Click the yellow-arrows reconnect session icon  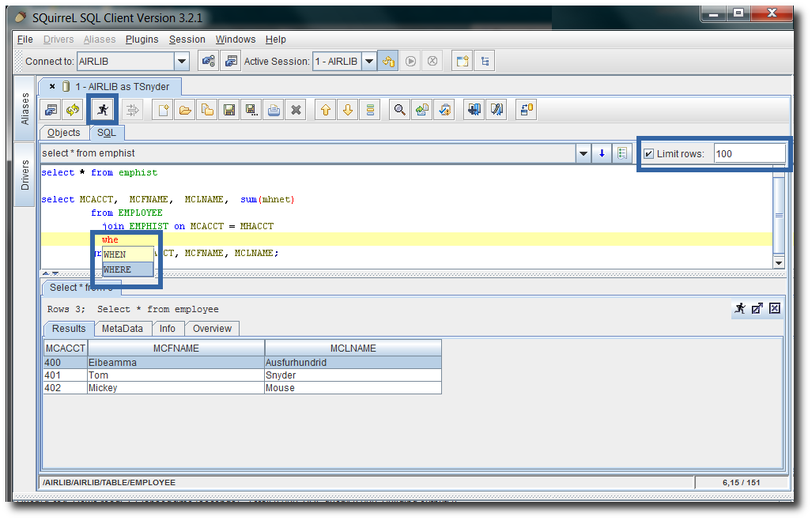tap(73, 110)
